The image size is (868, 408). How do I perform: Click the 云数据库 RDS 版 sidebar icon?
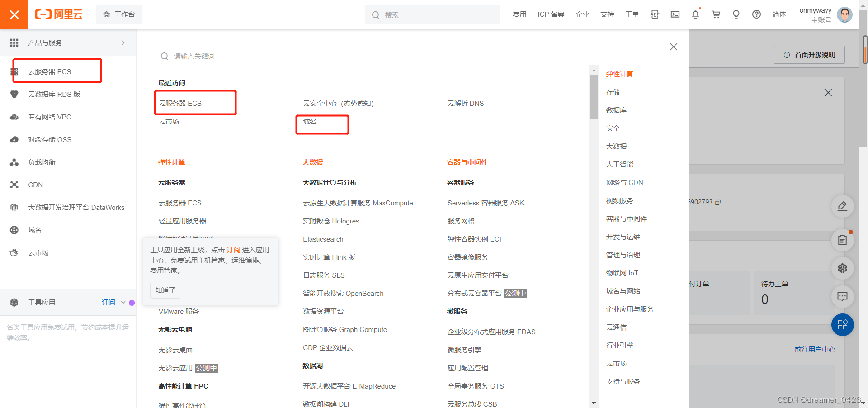tap(14, 94)
